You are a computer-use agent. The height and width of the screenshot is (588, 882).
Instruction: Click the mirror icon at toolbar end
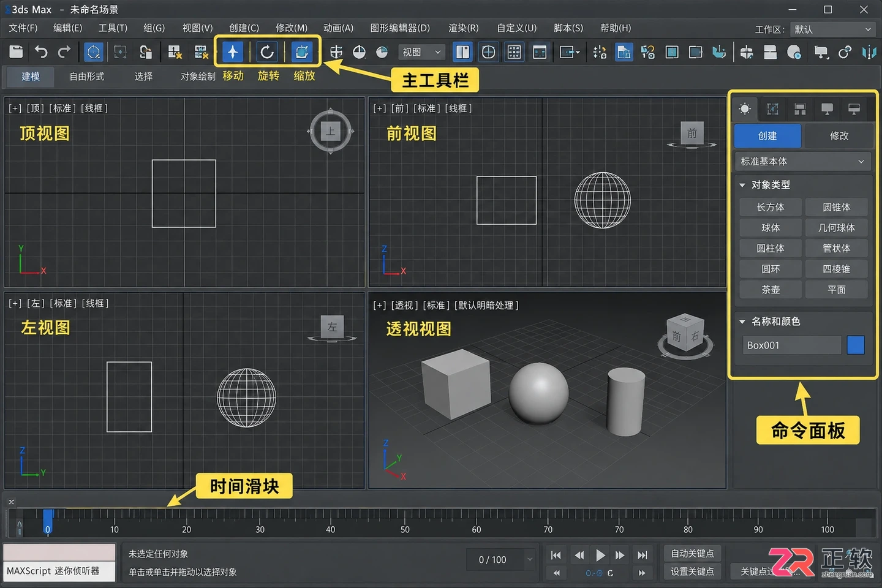(869, 53)
